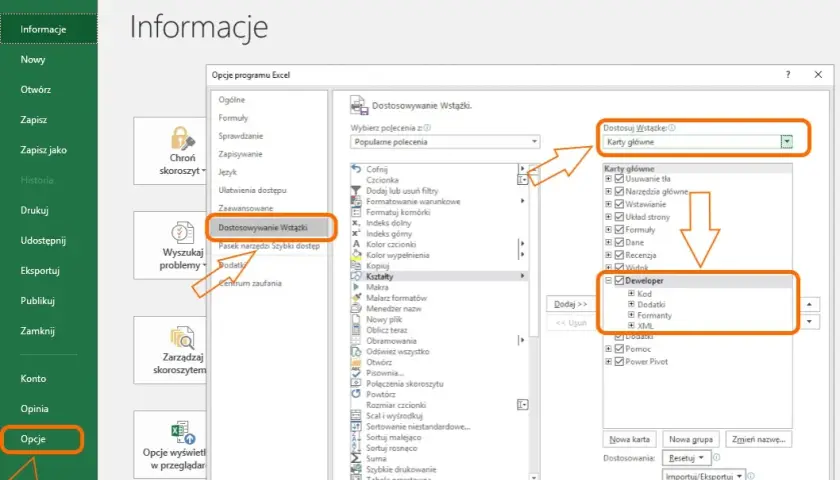
Task: Click the Formatowanie warunkowe icon
Action: point(356,201)
